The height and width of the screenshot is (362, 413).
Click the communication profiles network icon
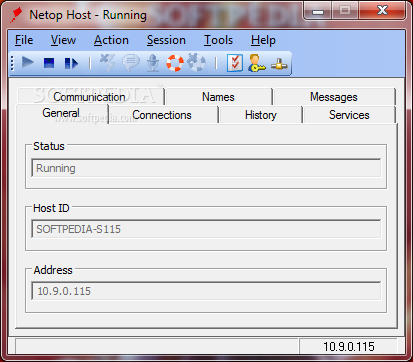[x=279, y=63]
